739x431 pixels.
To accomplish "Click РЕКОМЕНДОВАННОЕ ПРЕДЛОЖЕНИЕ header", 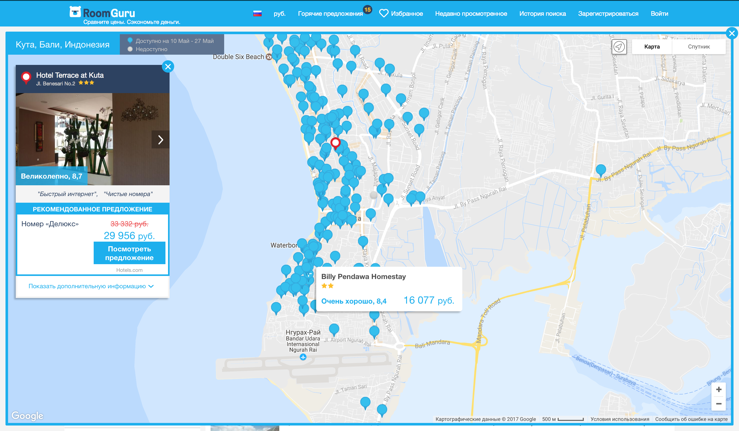I will point(92,209).
